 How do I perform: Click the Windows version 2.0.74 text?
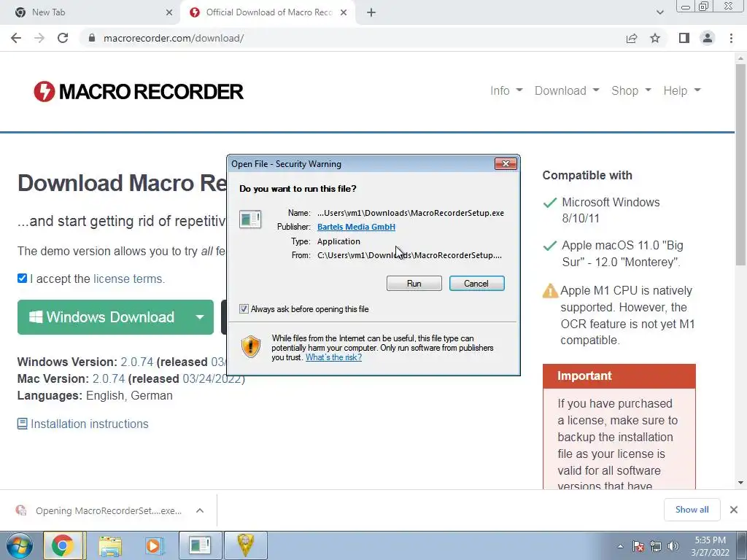coord(136,362)
